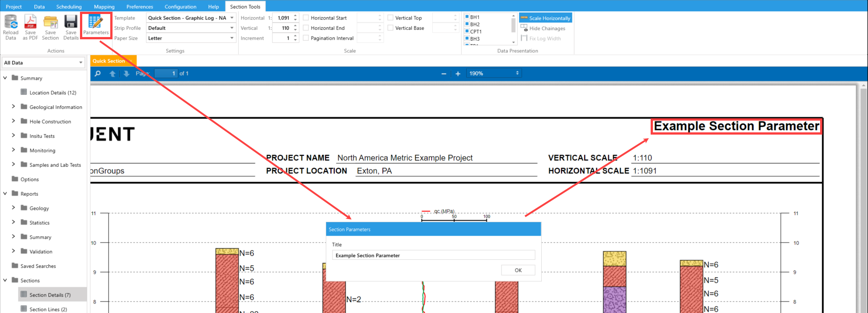Zoom in with the plus icon

click(x=458, y=74)
